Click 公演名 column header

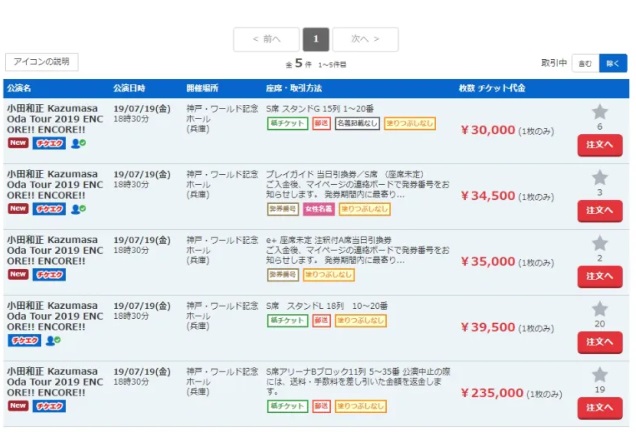(x=19, y=88)
